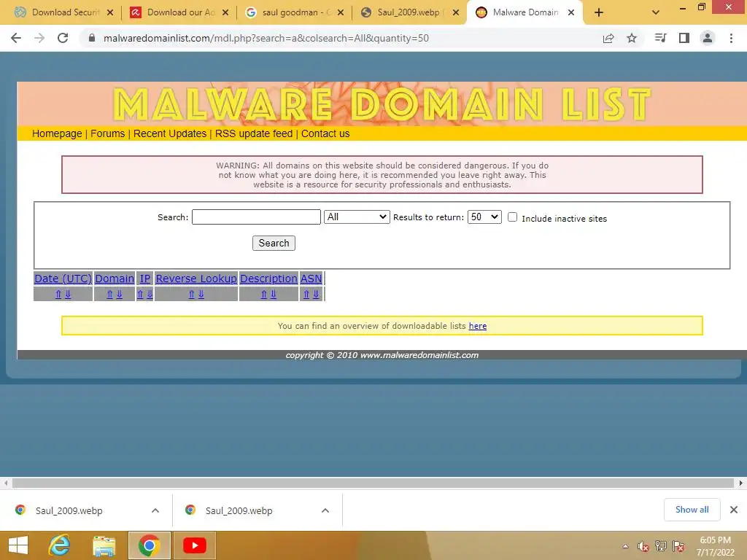Viewport: 747px width, 560px height.
Task: Sort IP column ascending arrow
Action: pos(140,295)
